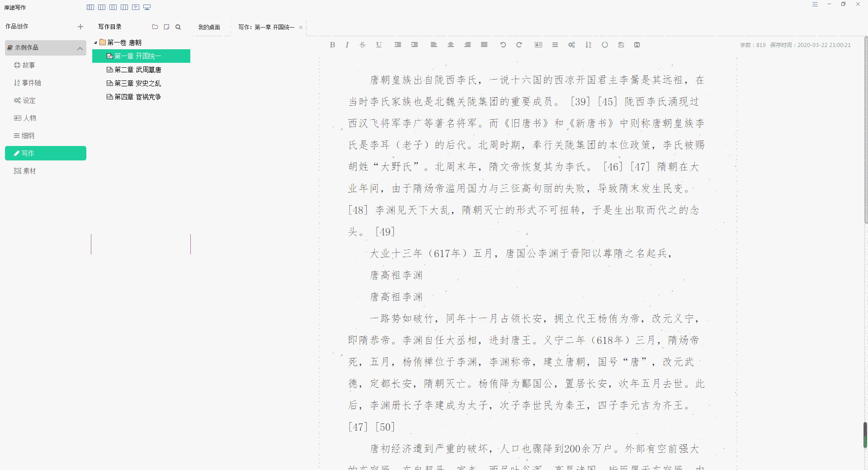868x470 pixels.
Task: Open the hamburger menu at top right
Action: pyautogui.click(x=816, y=4)
